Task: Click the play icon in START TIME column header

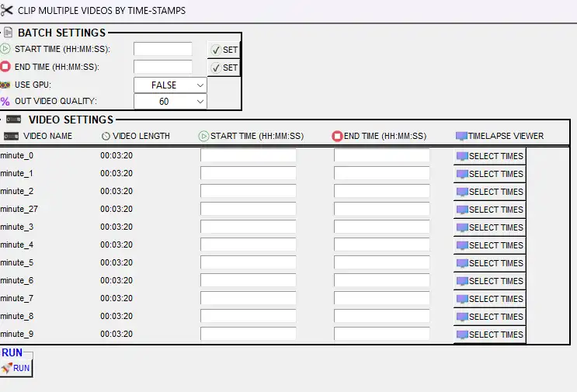Action: point(203,136)
